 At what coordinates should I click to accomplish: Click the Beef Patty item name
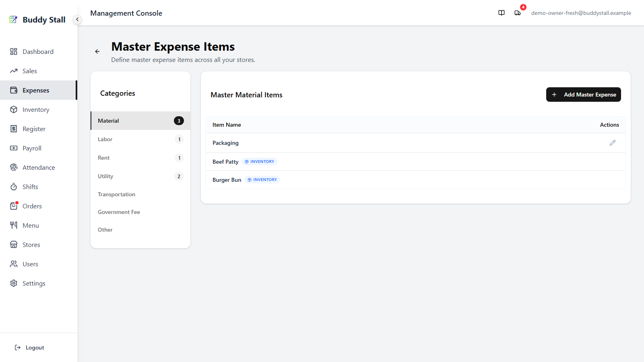tap(225, 162)
